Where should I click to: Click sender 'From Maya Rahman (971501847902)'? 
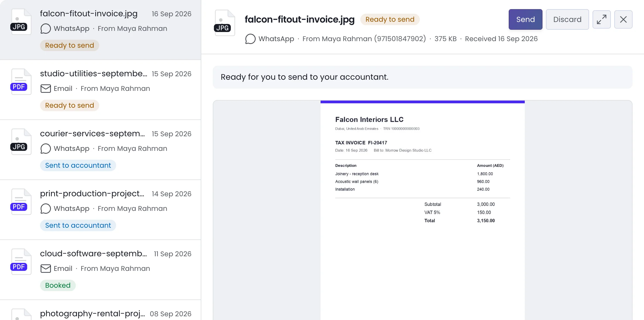pos(364,39)
